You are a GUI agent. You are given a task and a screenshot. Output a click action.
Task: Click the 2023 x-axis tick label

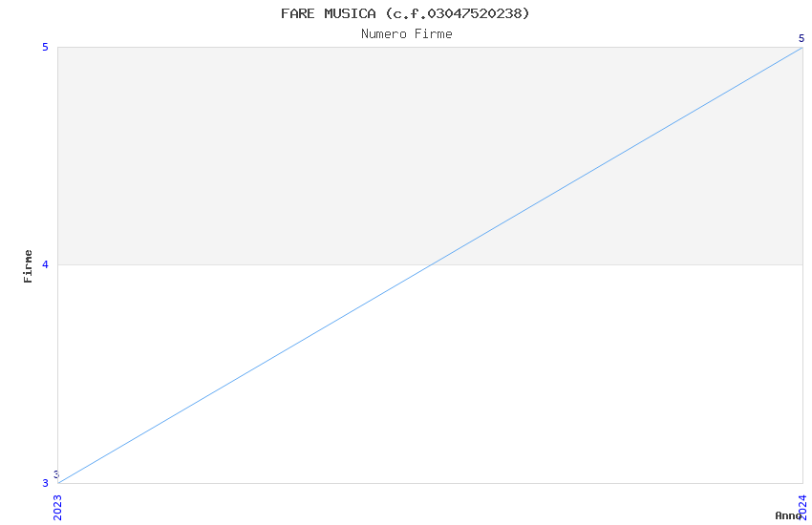(x=57, y=508)
